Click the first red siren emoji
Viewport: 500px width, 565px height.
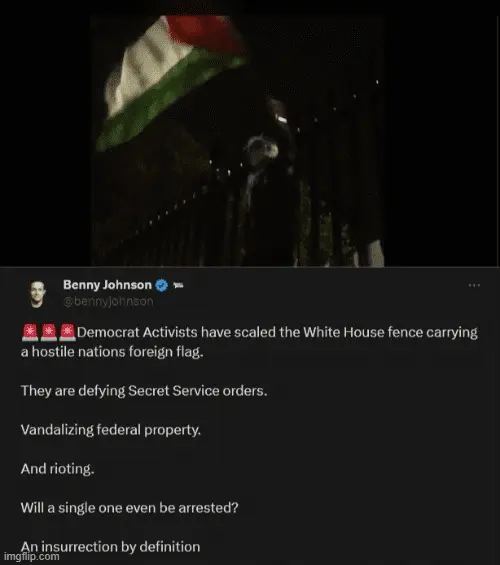pos(30,332)
